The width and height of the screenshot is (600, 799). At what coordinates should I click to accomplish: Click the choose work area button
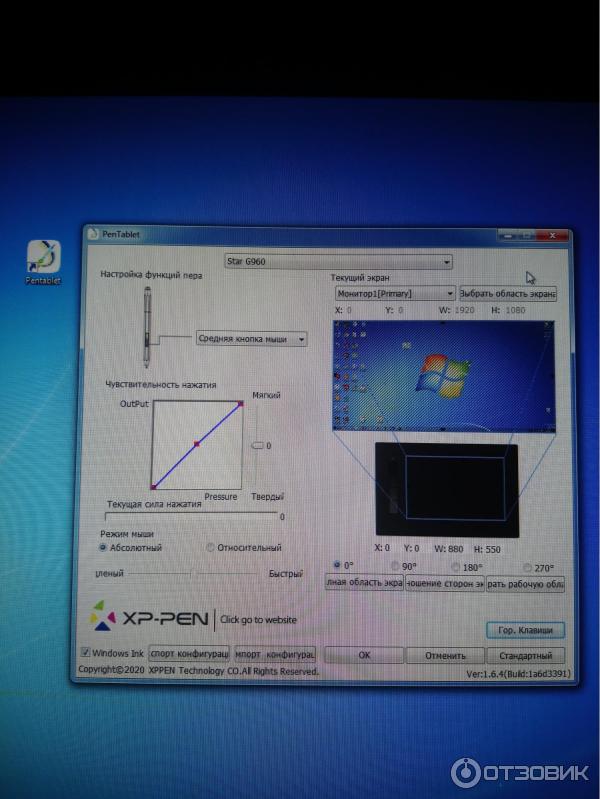tap(526, 584)
